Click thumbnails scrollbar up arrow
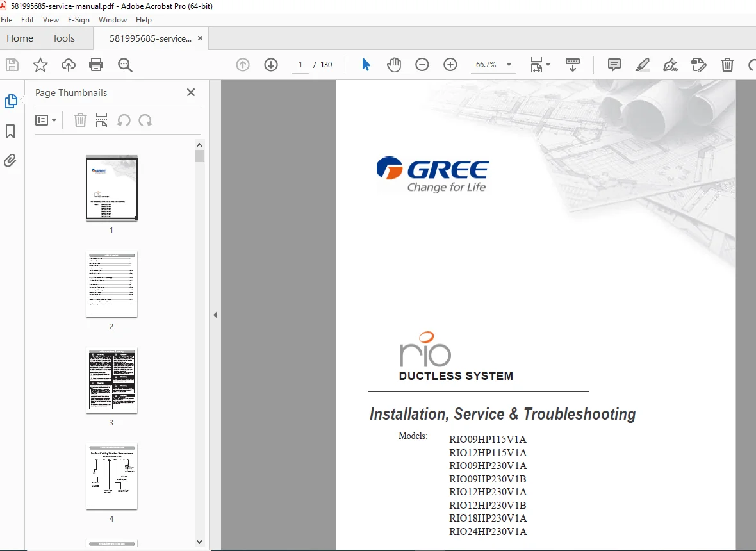Image resolution: width=756 pixels, height=551 pixels. 200,145
